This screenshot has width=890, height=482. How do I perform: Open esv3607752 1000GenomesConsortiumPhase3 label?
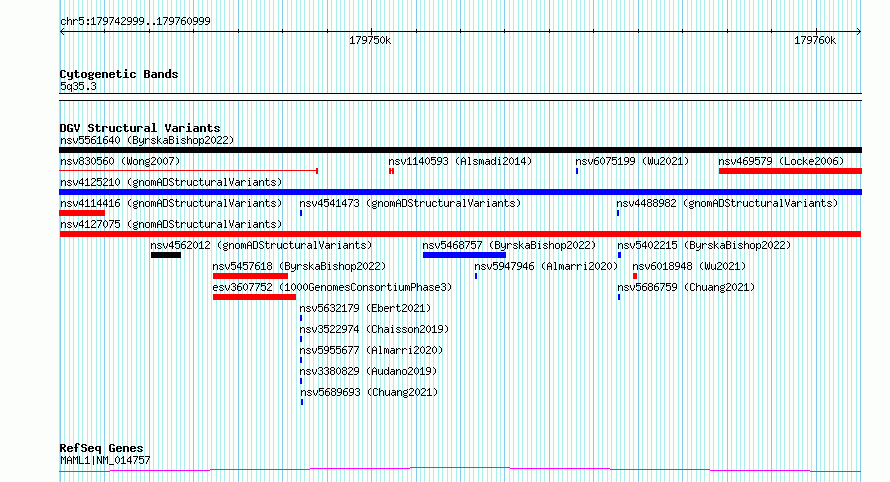332,287
